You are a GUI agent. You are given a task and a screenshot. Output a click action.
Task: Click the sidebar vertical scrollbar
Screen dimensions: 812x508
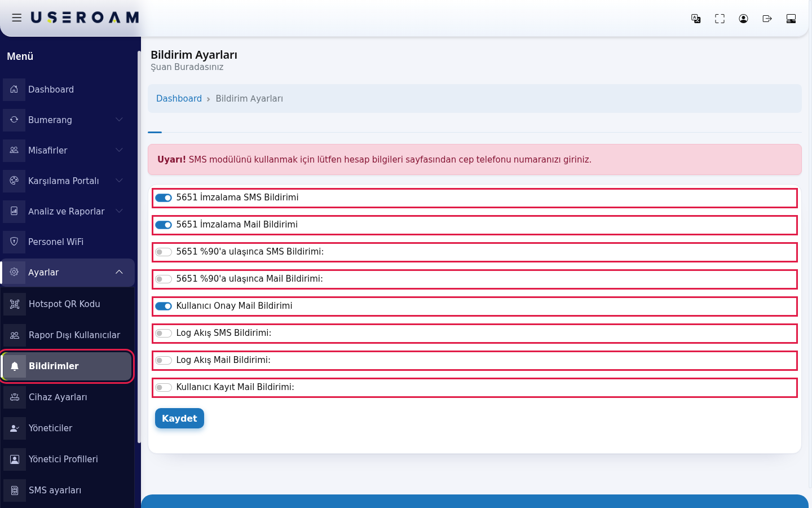tap(139, 247)
